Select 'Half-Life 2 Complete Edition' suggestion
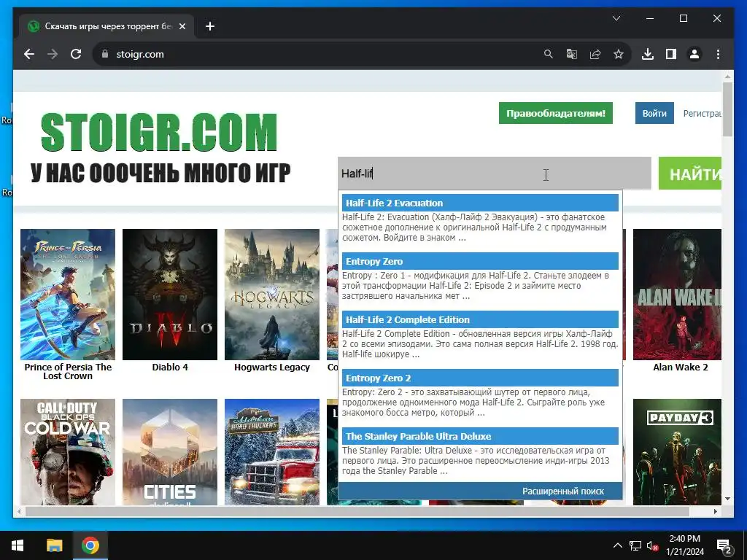Viewport: 747px width, 560px height. point(480,319)
